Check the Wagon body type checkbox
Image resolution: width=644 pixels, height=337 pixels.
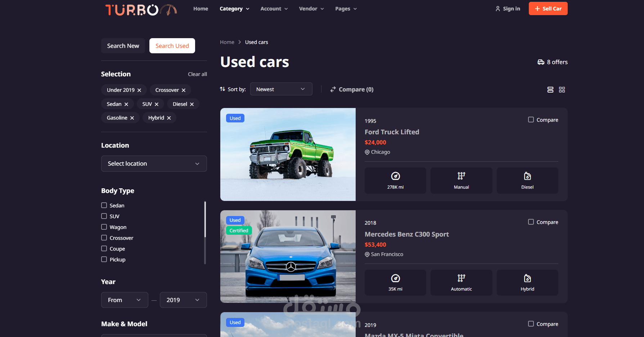pyautogui.click(x=104, y=227)
